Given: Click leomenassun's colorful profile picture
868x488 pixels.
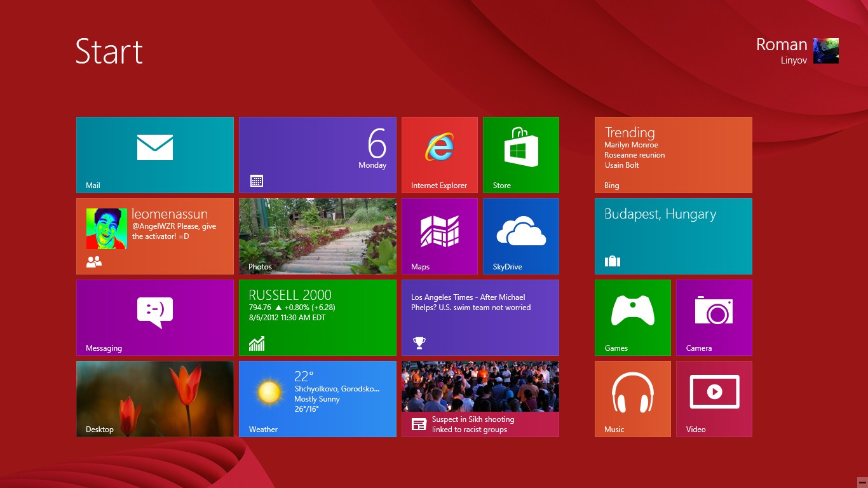Looking at the screenshot, I should click(x=107, y=229).
